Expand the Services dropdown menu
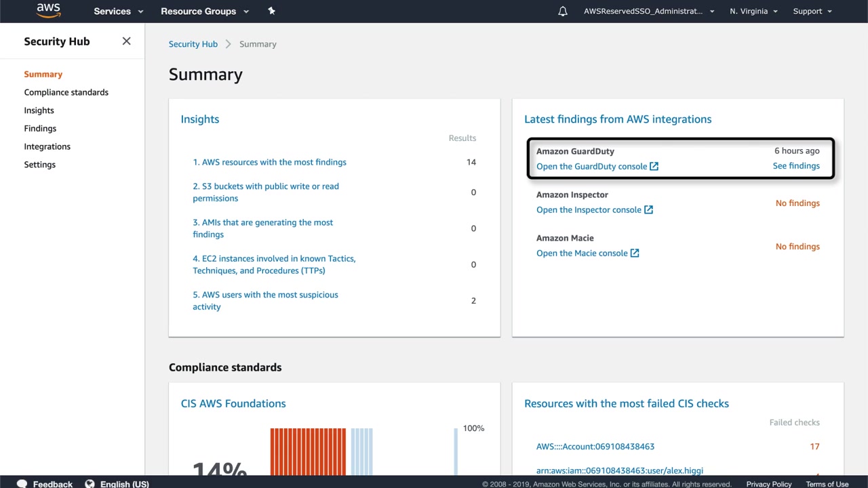Screen dimensions: 868x488 pyautogui.click(x=119, y=12)
